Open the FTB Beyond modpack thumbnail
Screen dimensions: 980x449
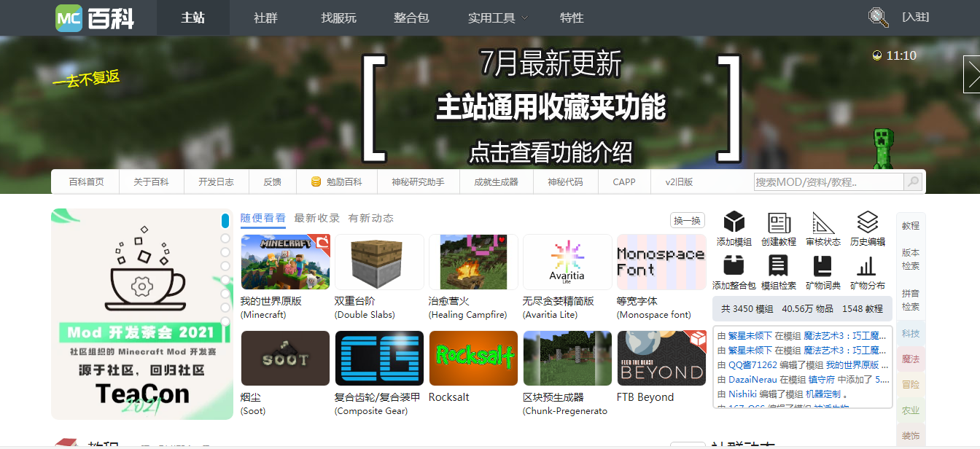tap(661, 358)
